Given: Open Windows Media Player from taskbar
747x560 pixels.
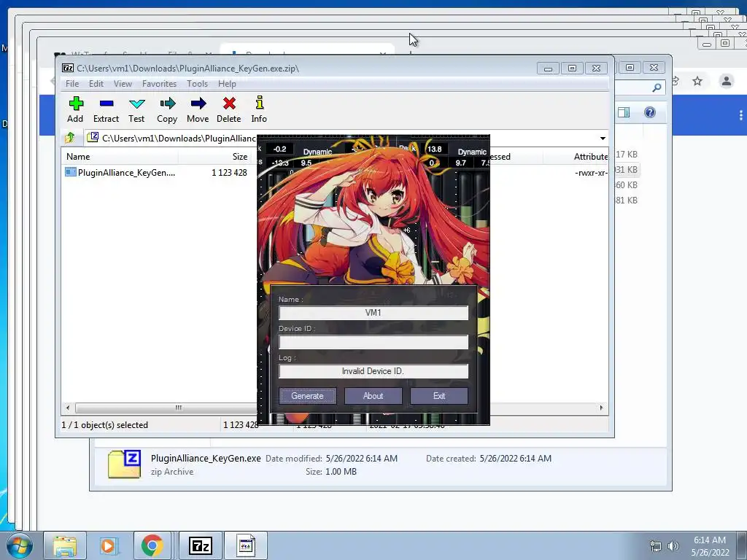Looking at the screenshot, I should pos(108,545).
